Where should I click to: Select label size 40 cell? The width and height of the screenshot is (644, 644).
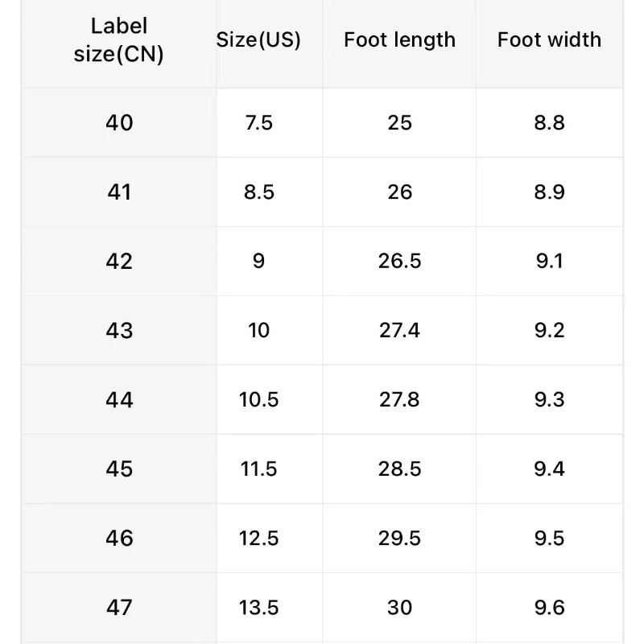(x=119, y=123)
